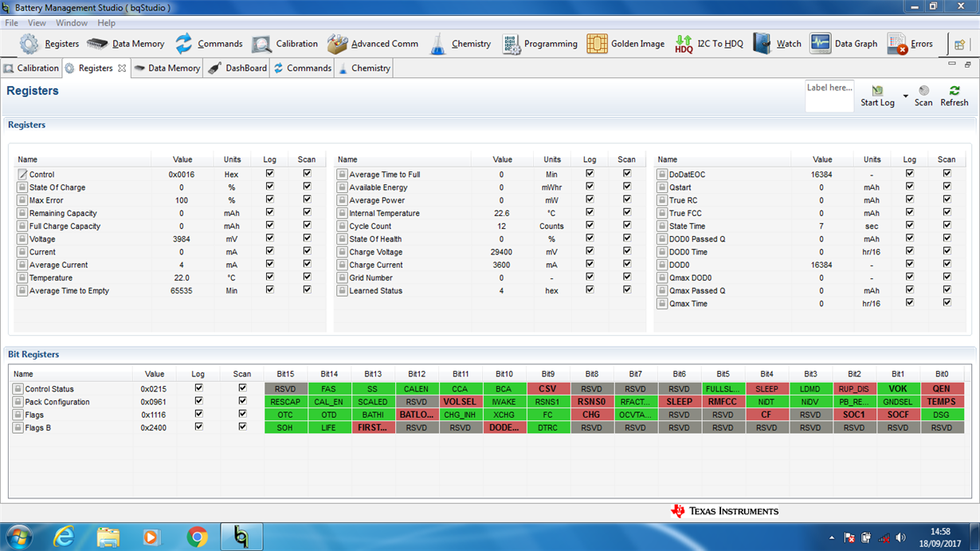
Task: Open Data Memory from the toolbar
Action: [98, 44]
